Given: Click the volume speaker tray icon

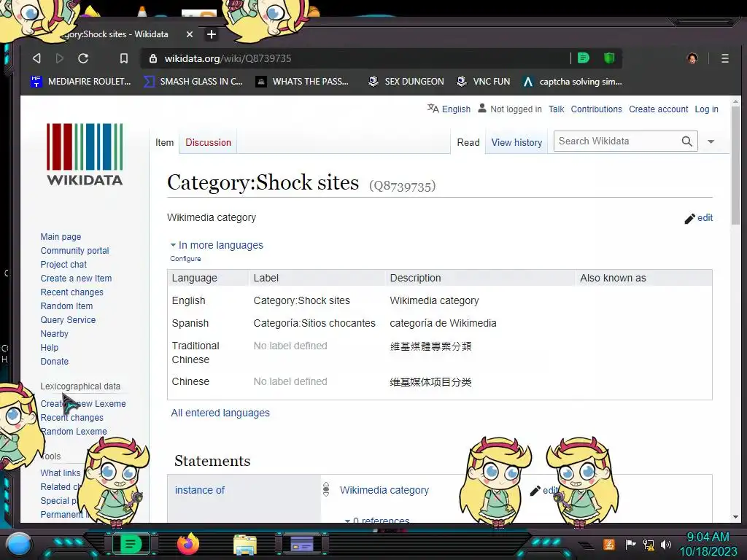Looking at the screenshot, I should click(665, 544).
